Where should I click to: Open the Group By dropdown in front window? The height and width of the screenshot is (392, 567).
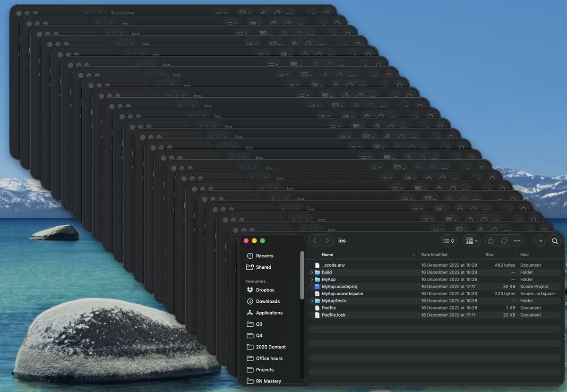click(472, 241)
